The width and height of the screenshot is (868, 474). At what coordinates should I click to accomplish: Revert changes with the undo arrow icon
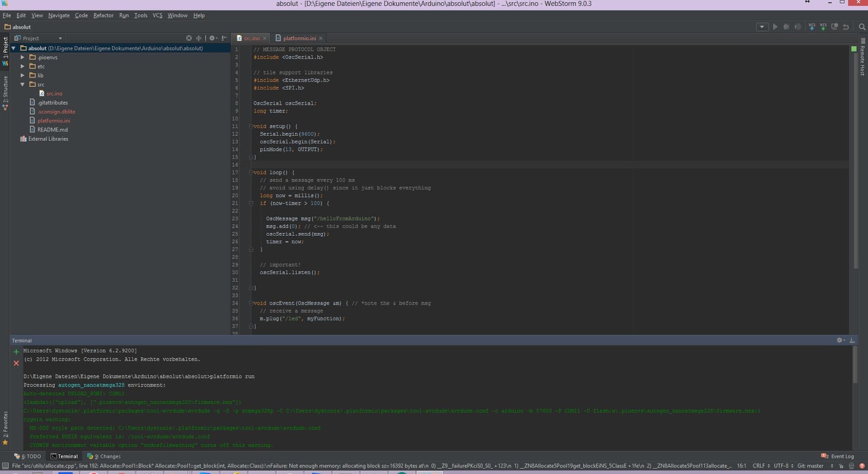point(846,27)
